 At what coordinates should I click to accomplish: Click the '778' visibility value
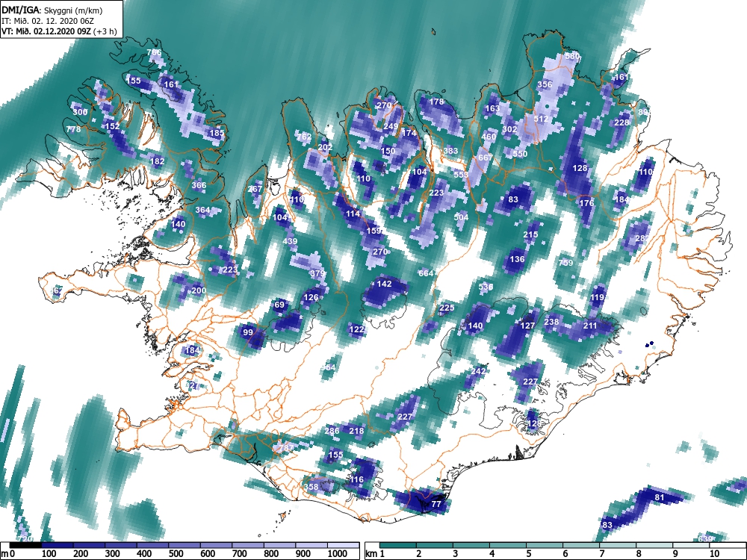point(73,129)
